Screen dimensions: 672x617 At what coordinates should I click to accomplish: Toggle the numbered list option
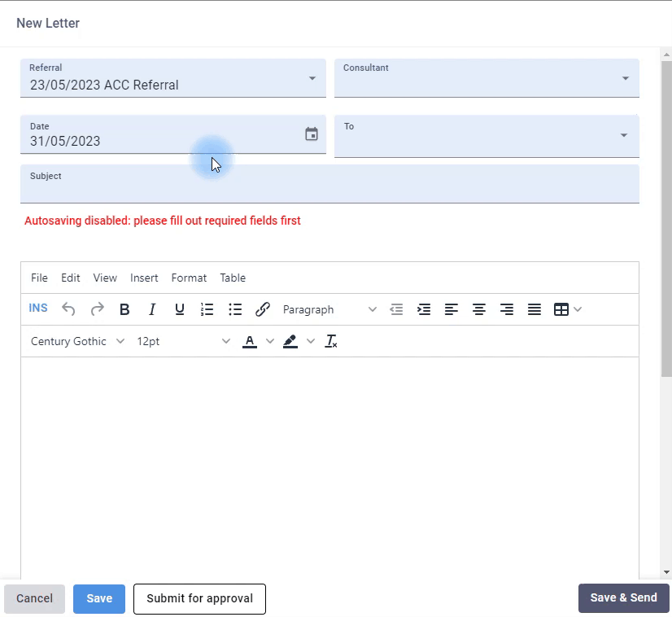[207, 308]
